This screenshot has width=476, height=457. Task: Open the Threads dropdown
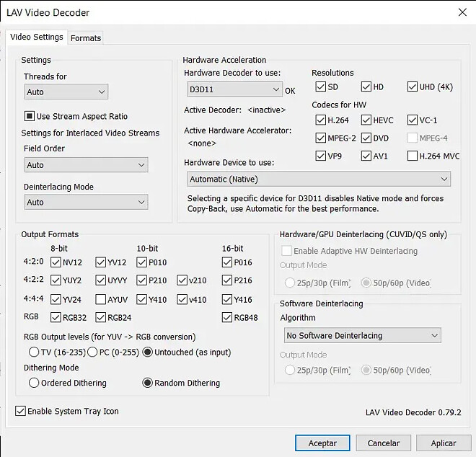click(x=66, y=92)
